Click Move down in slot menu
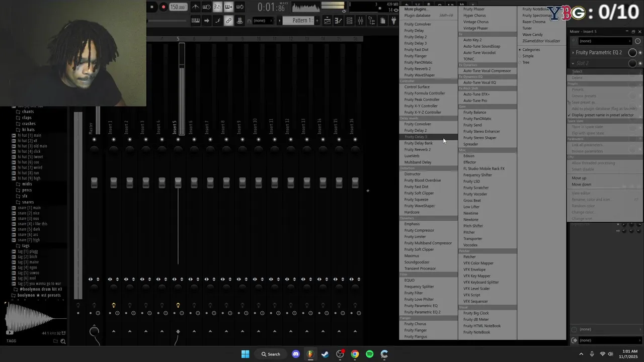644x362 pixels. point(581,185)
